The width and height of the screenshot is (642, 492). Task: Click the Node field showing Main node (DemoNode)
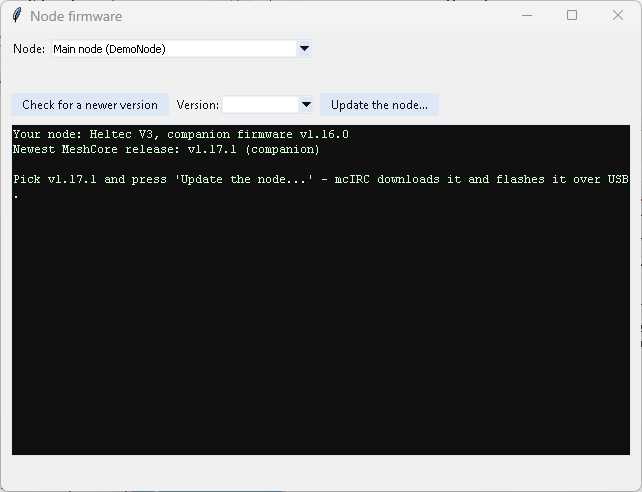point(174,49)
